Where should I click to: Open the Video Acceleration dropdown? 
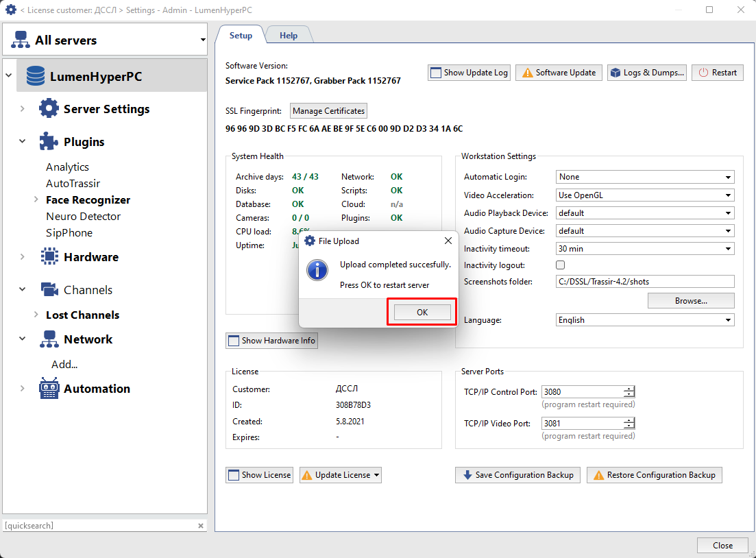645,195
